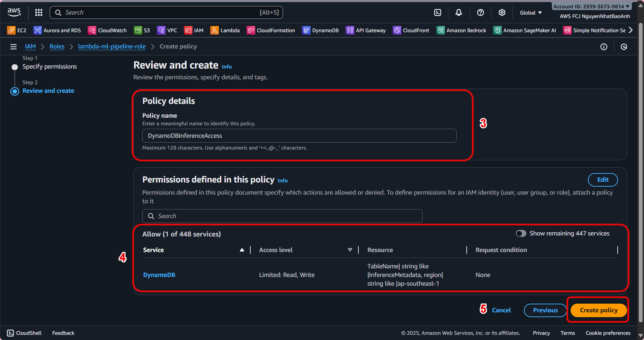The width and height of the screenshot is (644, 340).
Task: Click the 'None' request condition cell
Action: click(483, 275)
